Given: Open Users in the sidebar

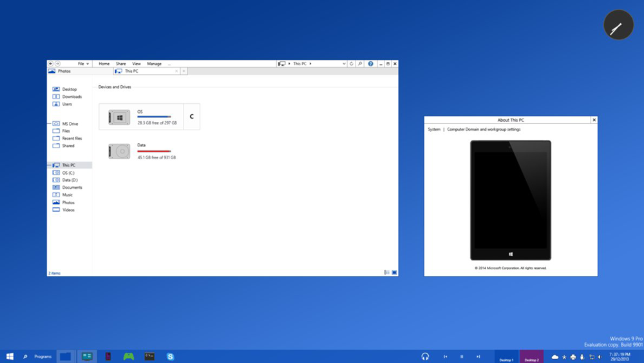Looking at the screenshot, I should click(62, 104).
